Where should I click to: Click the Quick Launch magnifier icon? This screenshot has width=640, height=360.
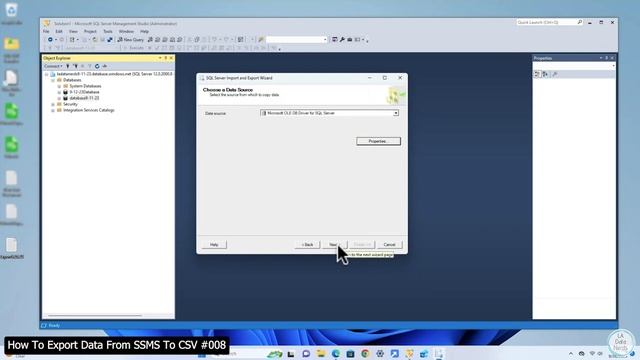click(x=580, y=22)
